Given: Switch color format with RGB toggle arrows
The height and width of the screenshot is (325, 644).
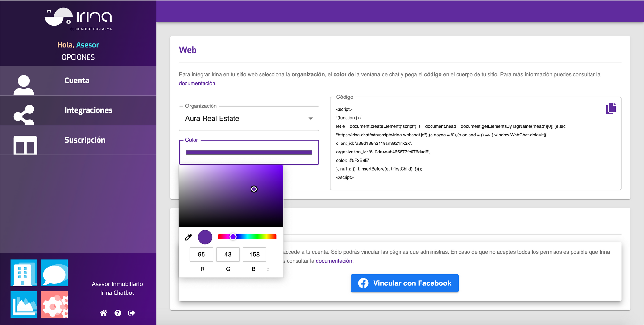Looking at the screenshot, I should (268, 269).
